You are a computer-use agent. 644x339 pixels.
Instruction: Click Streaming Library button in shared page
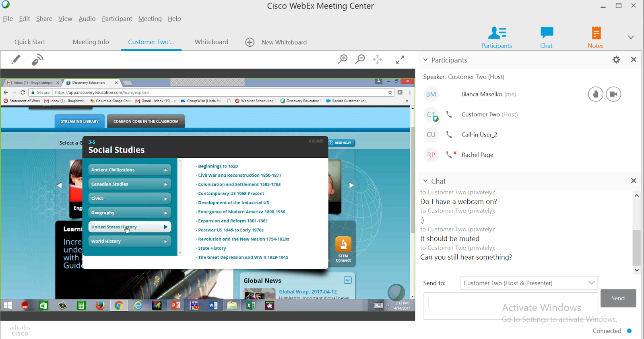click(80, 121)
